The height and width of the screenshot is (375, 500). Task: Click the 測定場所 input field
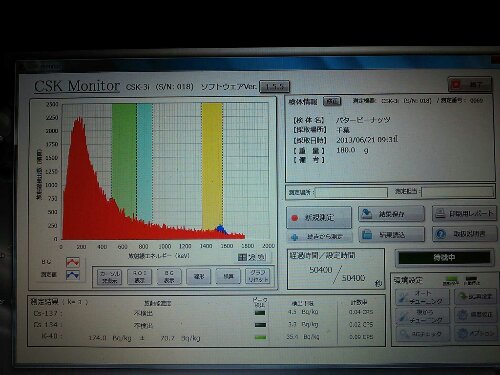click(x=352, y=192)
